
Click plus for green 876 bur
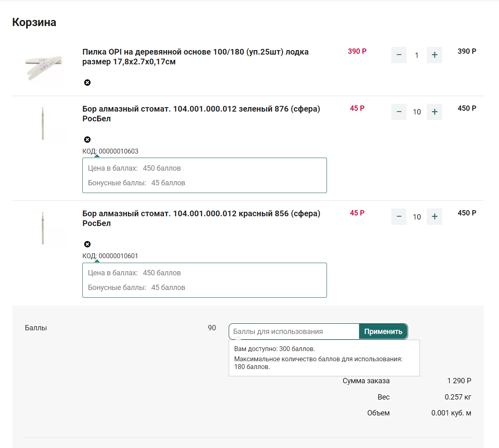point(435,112)
